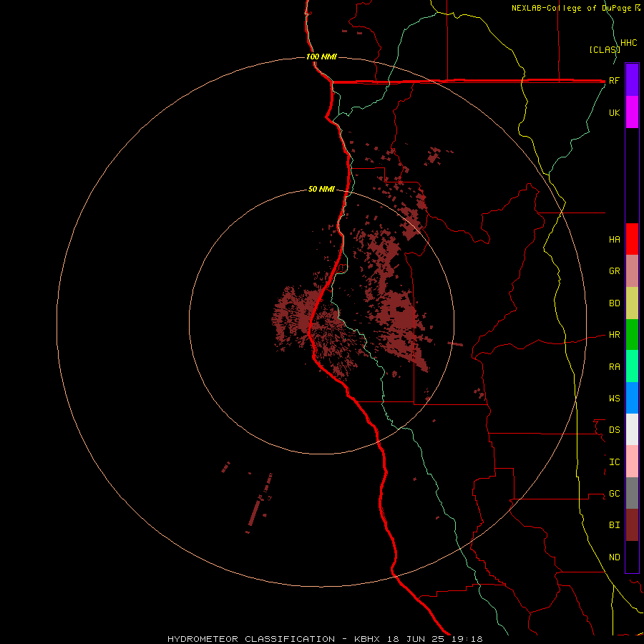
Task: Click the HYDROMETEOR CLASSIFICATION title text
Action: [251, 639]
